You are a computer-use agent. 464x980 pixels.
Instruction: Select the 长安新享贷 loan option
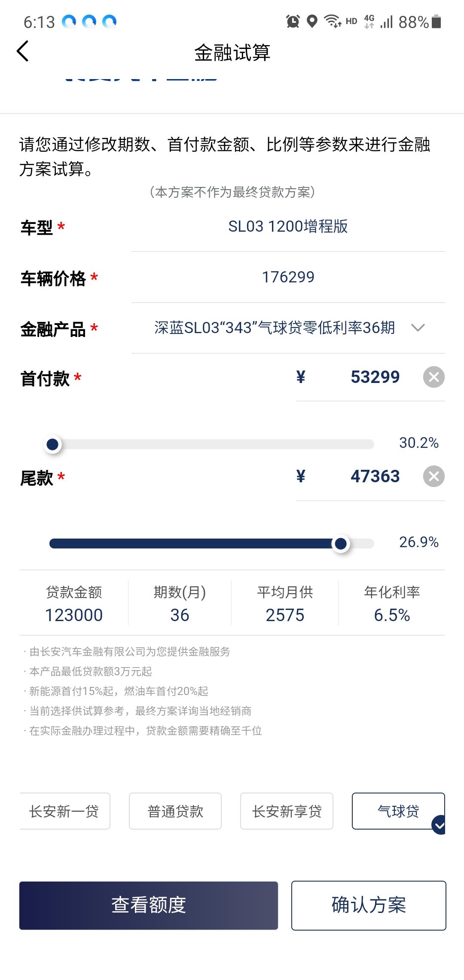pyautogui.click(x=287, y=811)
